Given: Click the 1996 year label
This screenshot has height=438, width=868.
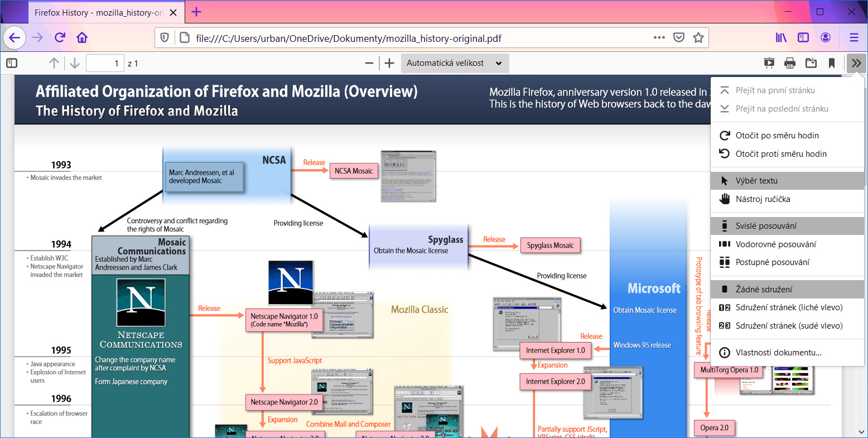Looking at the screenshot, I should [61, 398].
